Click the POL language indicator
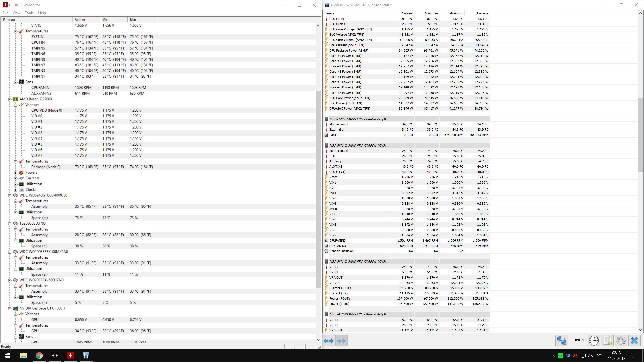 [x=600, y=356]
